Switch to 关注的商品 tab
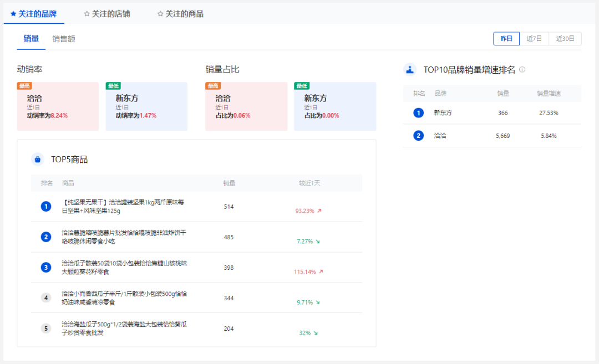The width and height of the screenshot is (599, 364). (180, 14)
